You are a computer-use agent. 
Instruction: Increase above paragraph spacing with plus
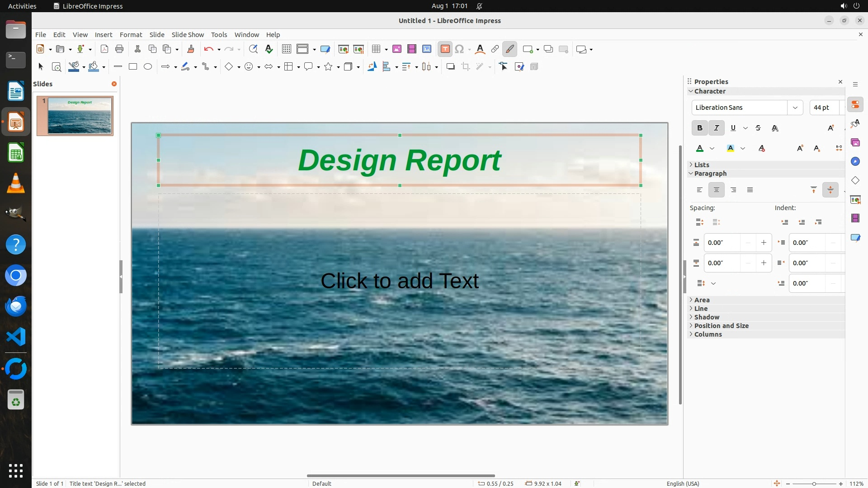[x=764, y=243]
